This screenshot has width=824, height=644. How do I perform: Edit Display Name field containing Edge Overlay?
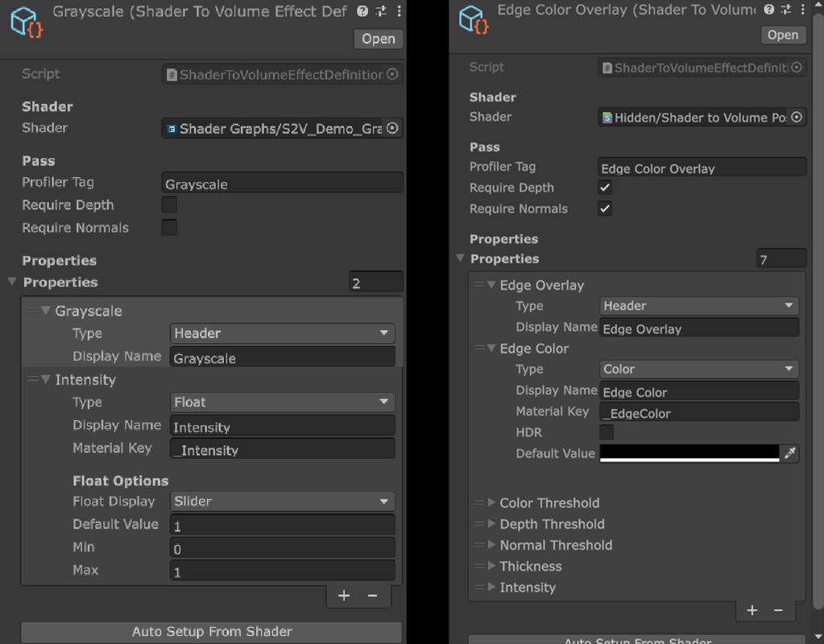[x=699, y=328]
